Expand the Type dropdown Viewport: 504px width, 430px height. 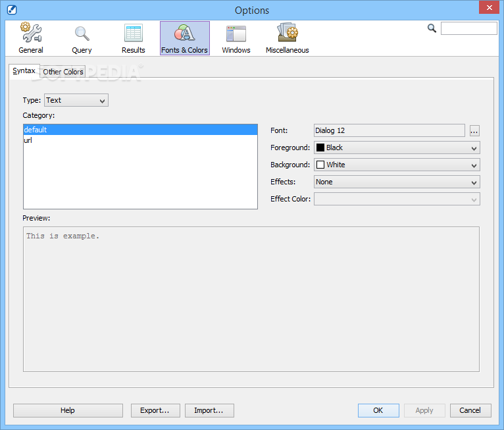[76, 100]
